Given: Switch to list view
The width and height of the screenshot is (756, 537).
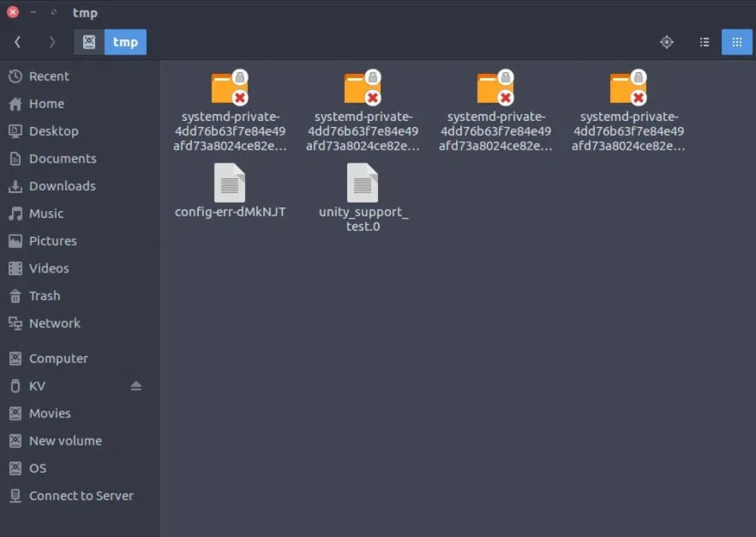Looking at the screenshot, I should point(704,42).
